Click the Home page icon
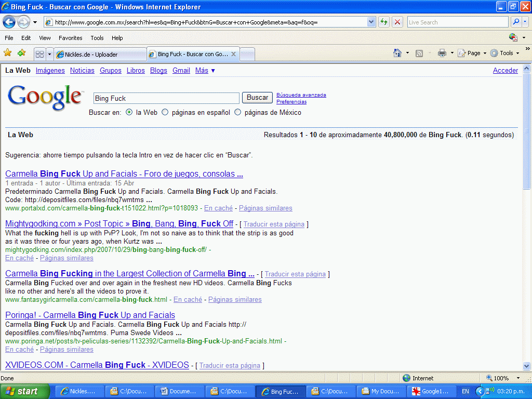This screenshot has height=399, width=532. pyautogui.click(x=397, y=53)
